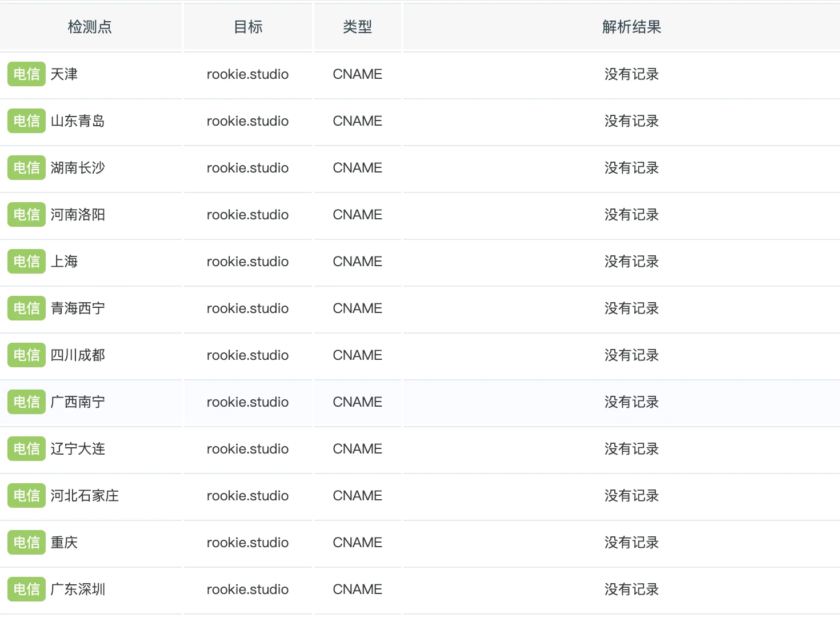Select the 电信 tag in 广西南宁 row
The width and height of the screenshot is (840, 618).
point(26,402)
